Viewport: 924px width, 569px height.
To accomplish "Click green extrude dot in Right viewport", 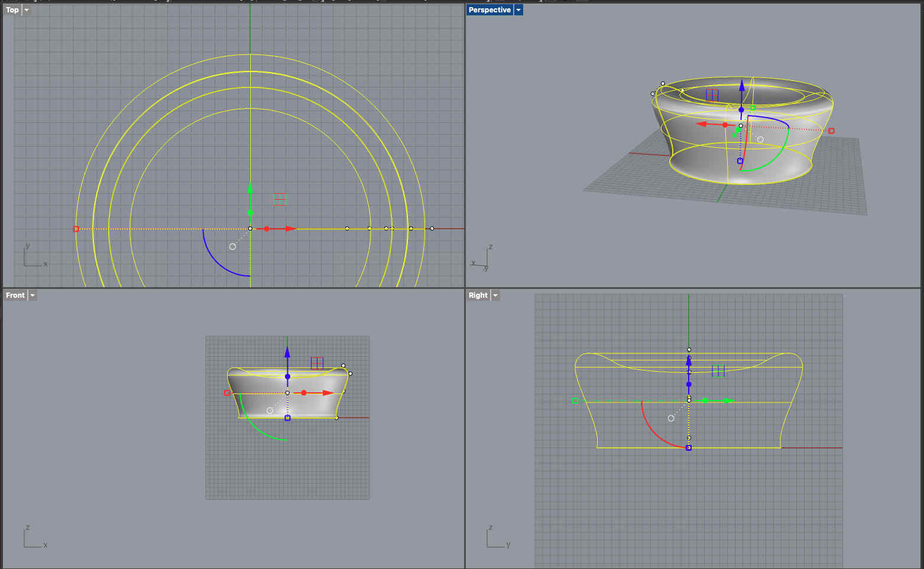I will click(x=705, y=401).
